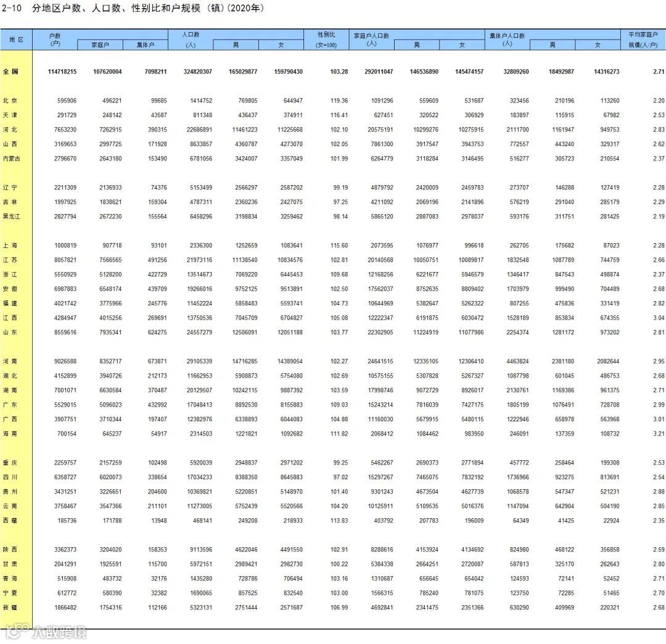
Task: Click the '内蒙古' row label
Action: 12,159
